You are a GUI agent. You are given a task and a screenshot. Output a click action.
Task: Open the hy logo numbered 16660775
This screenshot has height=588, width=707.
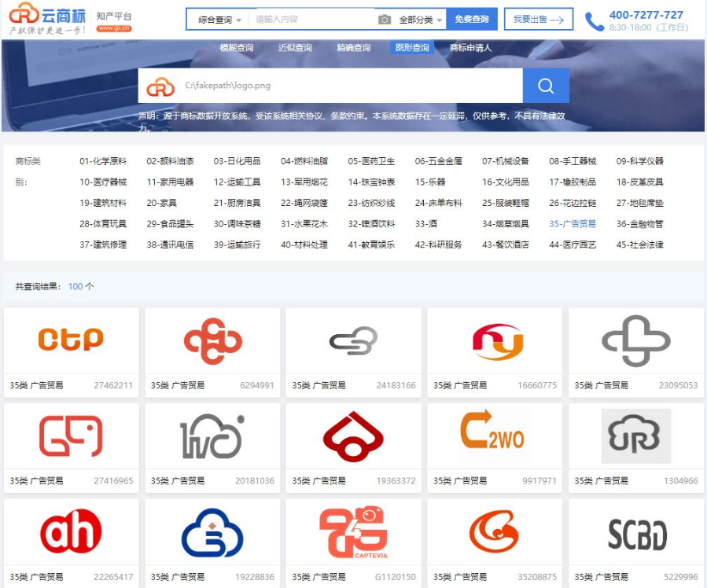point(497,342)
